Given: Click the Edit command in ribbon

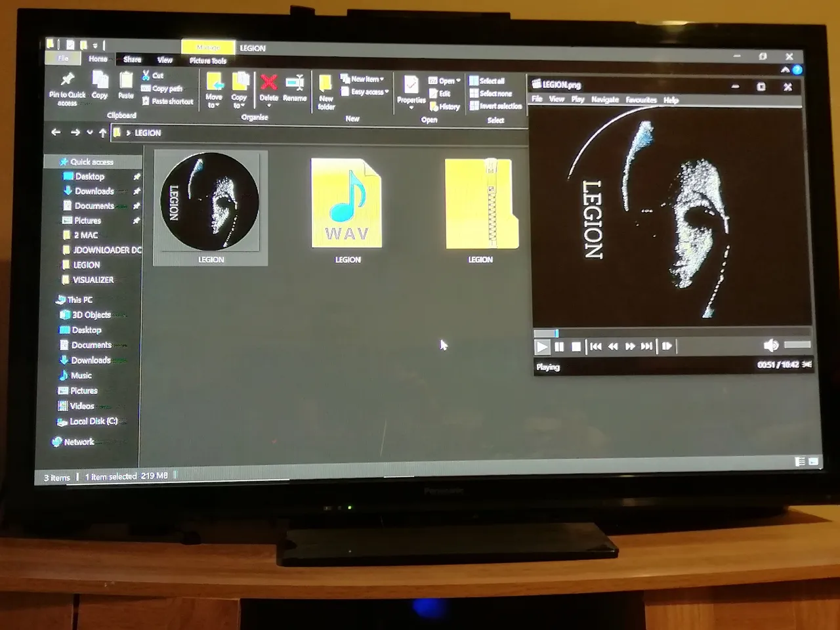Looking at the screenshot, I should 440,93.
